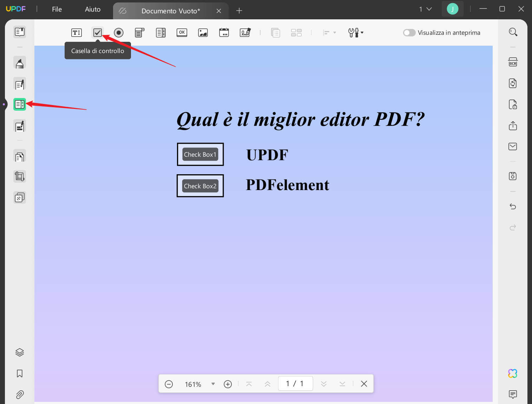532x404 pixels.
Task: Zoom in with the plus control
Action: coord(228,384)
